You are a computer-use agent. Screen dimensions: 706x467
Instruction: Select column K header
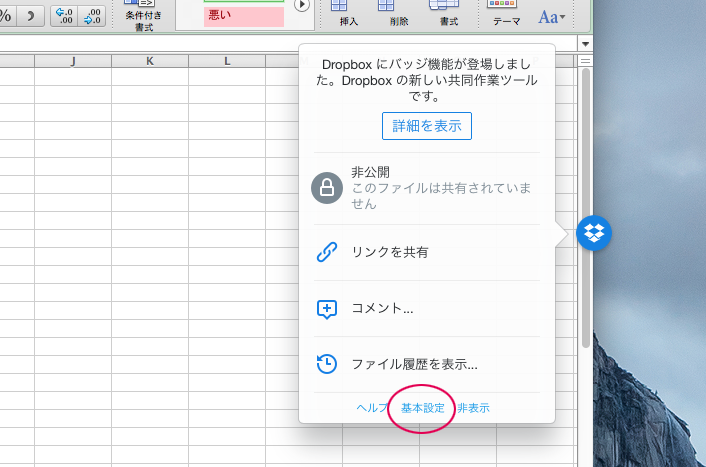[150, 61]
